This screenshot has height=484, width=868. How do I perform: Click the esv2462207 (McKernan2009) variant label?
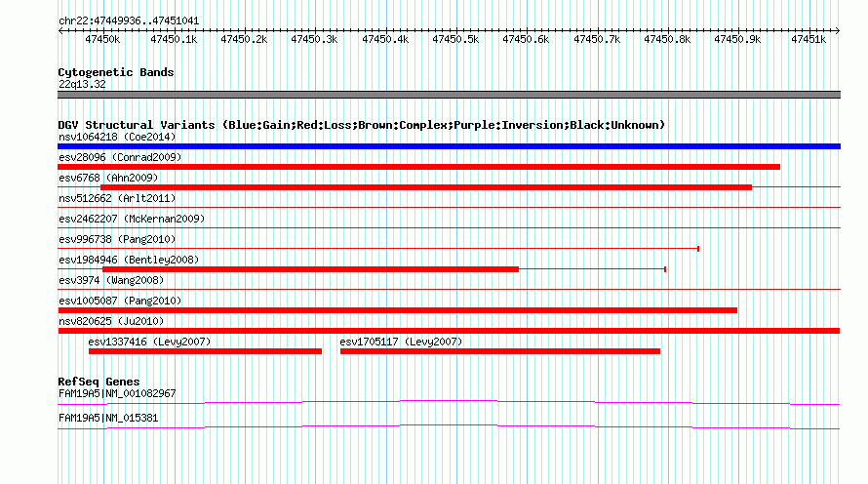tap(132, 219)
